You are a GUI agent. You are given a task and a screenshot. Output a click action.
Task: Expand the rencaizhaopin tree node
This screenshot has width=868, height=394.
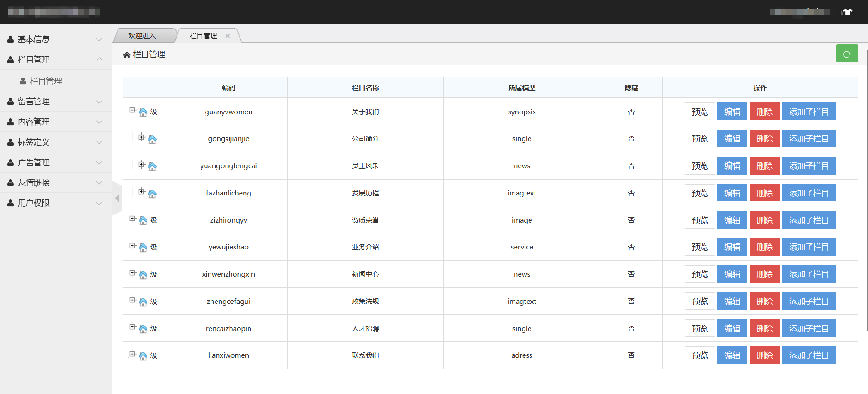pos(132,326)
